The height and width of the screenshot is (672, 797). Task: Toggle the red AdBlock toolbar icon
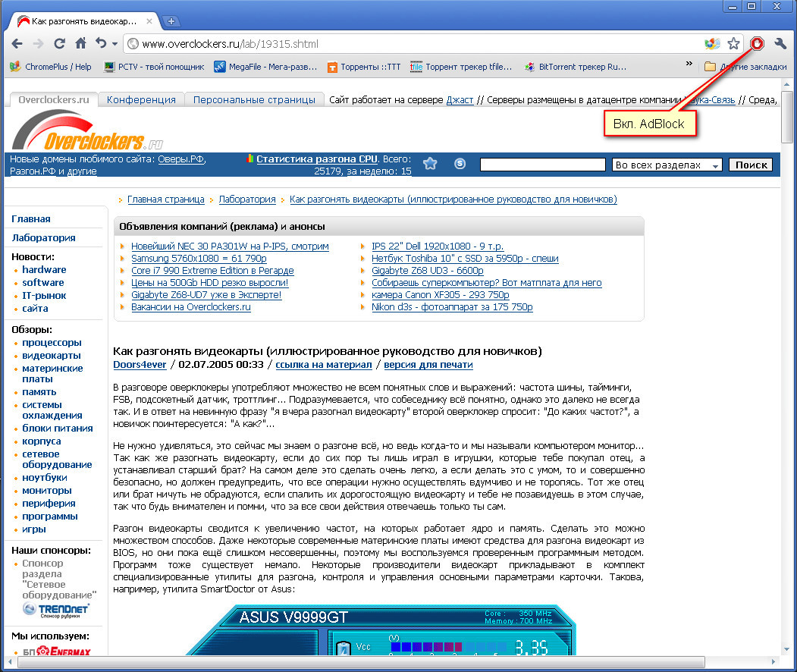757,44
